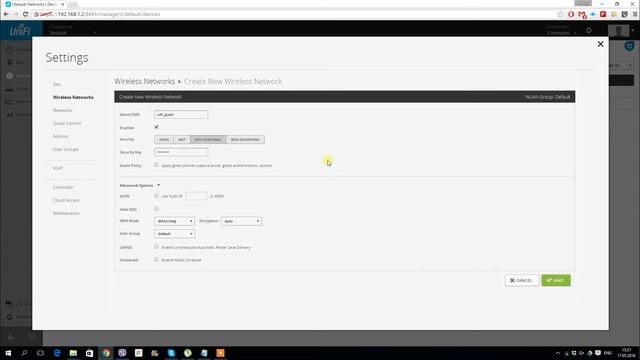Select Open security option
Image resolution: width=640 pixels, height=360 pixels.
pos(164,140)
